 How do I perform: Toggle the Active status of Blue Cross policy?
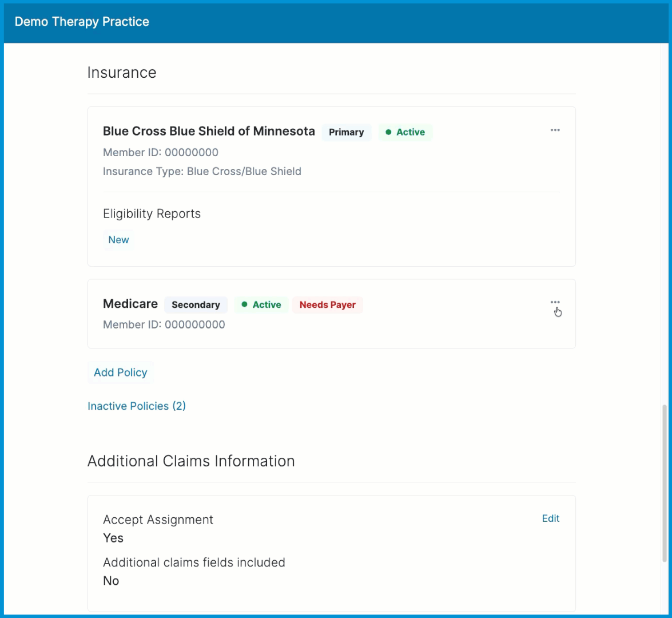click(x=405, y=132)
